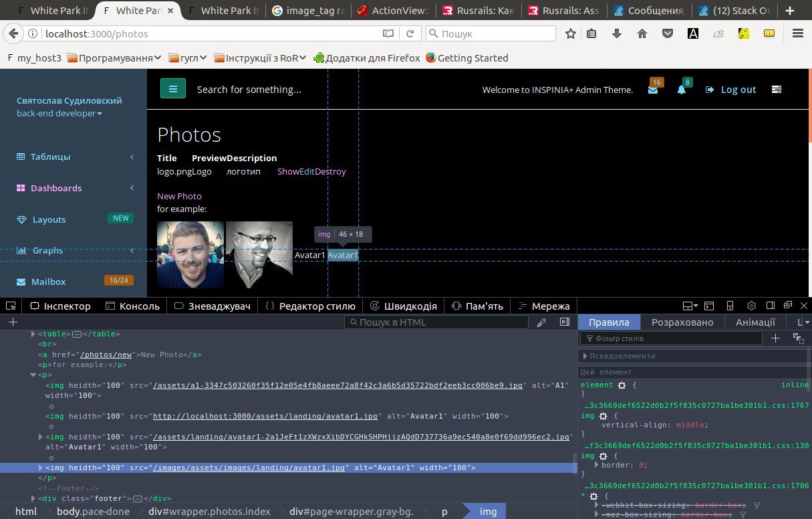Open the Розраховано styles tab
The height and width of the screenshot is (519, 812).
(x=682, y=322)
